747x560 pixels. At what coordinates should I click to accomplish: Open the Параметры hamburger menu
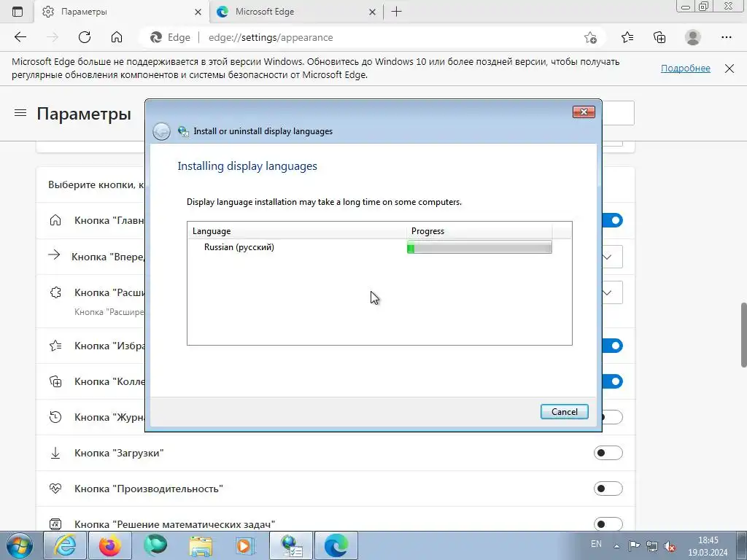coord(20,113)
